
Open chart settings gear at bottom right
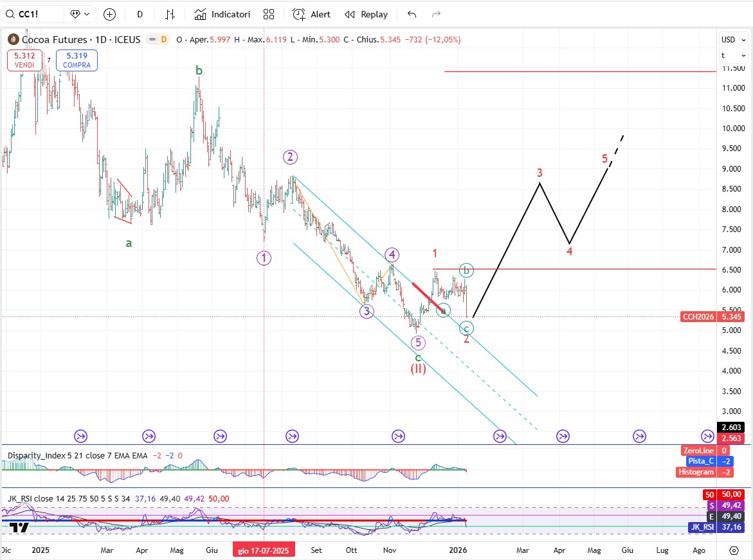click(734, 550)
